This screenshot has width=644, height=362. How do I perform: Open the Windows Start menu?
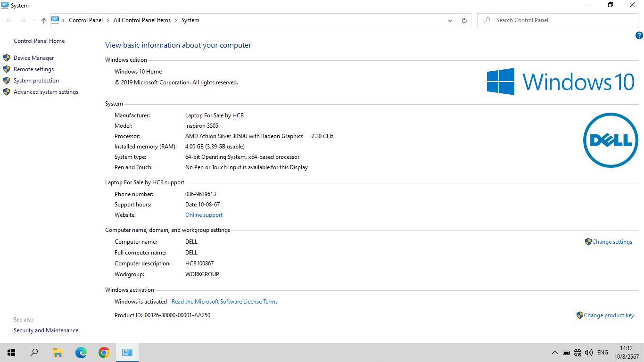[11, 353]
